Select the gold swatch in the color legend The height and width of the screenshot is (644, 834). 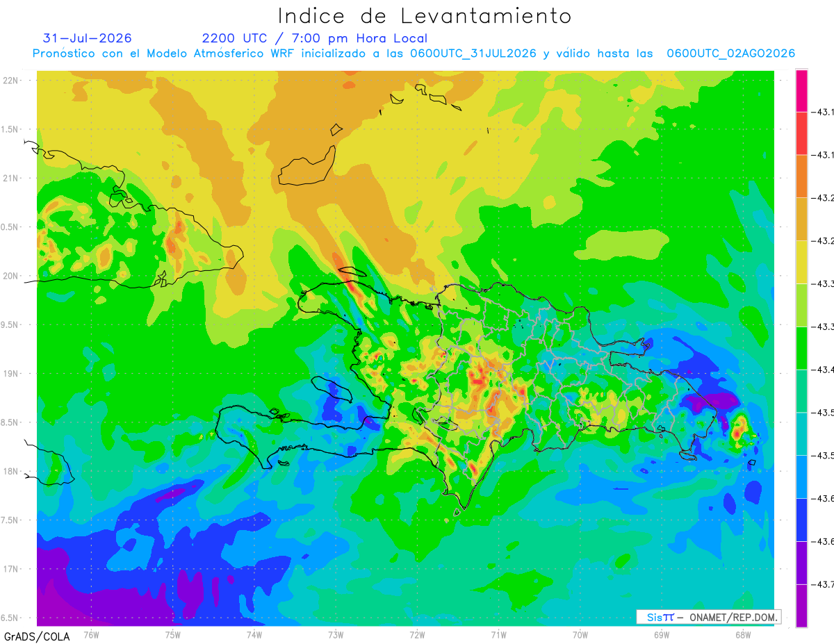coord(801,220)
